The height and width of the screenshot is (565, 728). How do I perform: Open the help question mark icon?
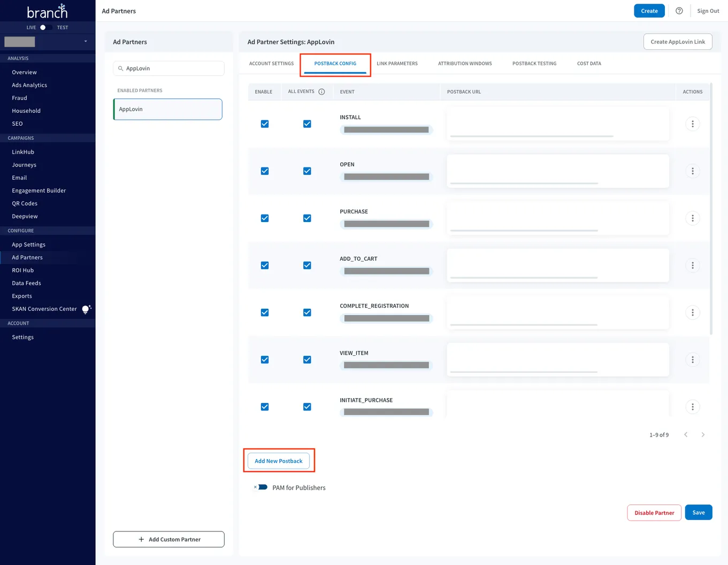click(x=679, y=11)
